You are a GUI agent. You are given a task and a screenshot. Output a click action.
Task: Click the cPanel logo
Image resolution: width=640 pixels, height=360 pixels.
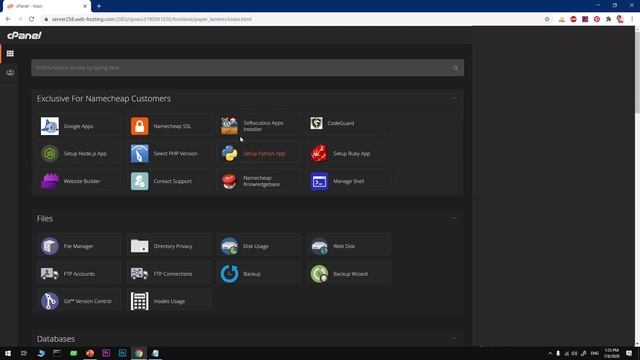coord(24,36)
